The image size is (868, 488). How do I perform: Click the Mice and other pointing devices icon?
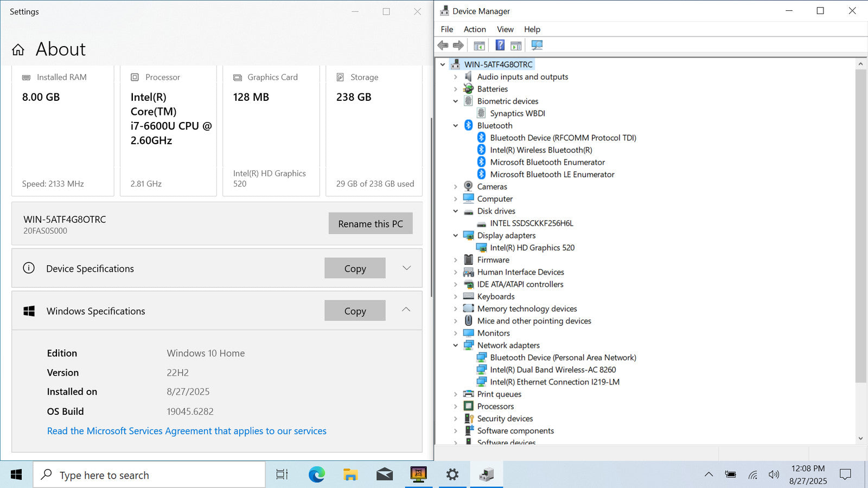(x=469, y=321)
